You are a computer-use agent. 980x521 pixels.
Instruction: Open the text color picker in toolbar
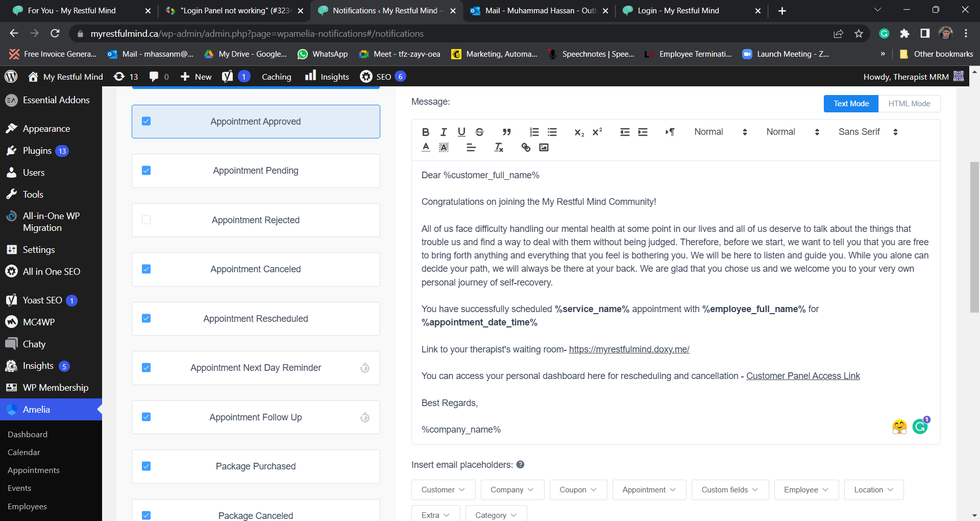click(426, 148)
